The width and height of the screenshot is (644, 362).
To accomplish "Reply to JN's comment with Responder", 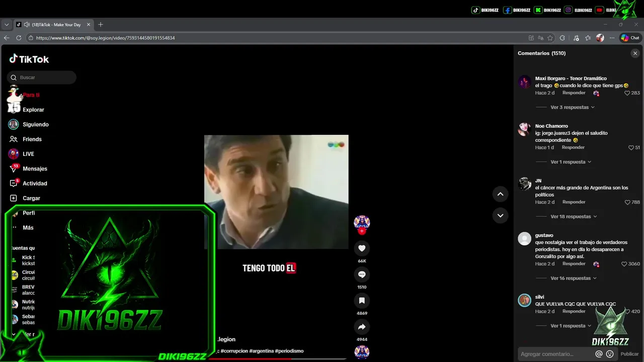I will pos(574,202).
